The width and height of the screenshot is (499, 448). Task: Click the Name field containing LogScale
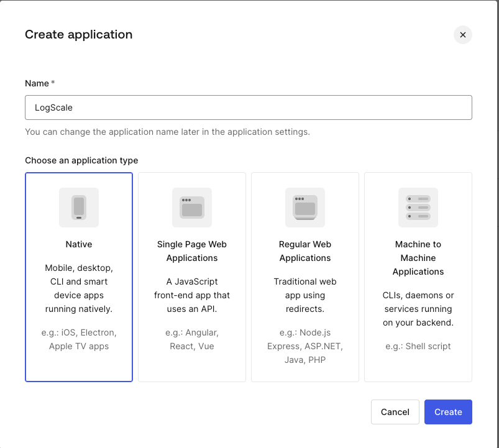248,107
